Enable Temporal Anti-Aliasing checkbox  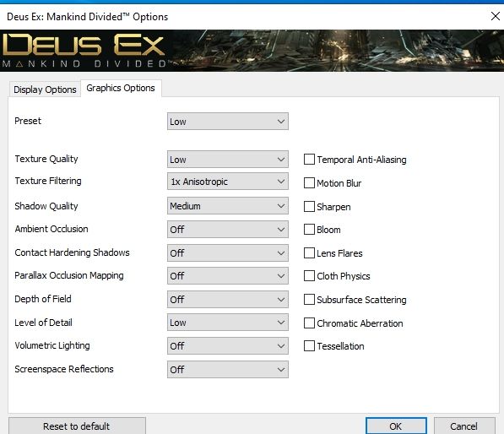tap(309, 160)
